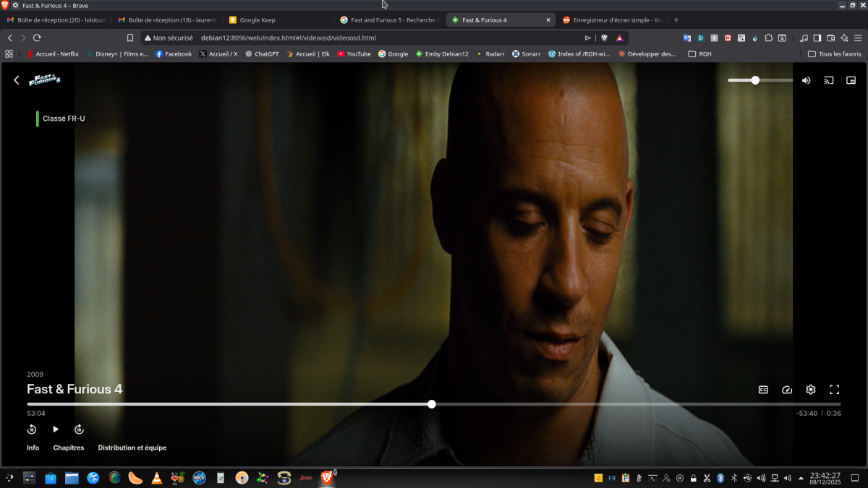Screen dimensions: 868x488
Task: Enter fullscreen playback mode
Action: click(834, 389)
